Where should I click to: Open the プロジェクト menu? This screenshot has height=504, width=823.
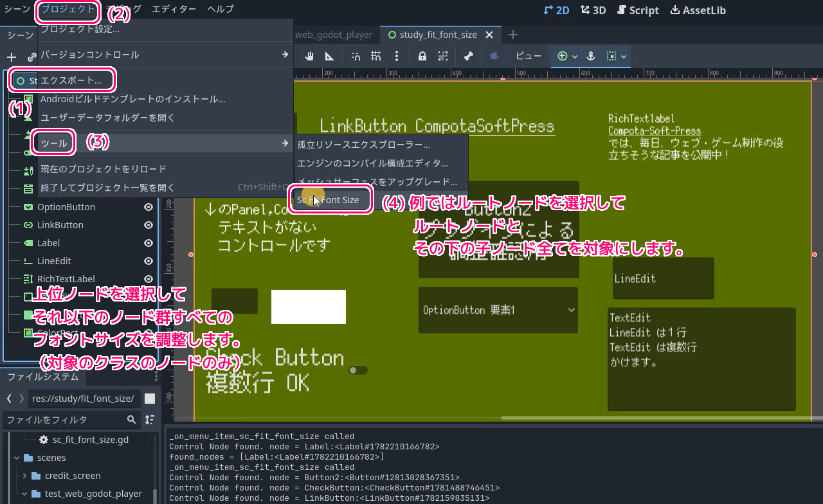click(x=68, y=9)
